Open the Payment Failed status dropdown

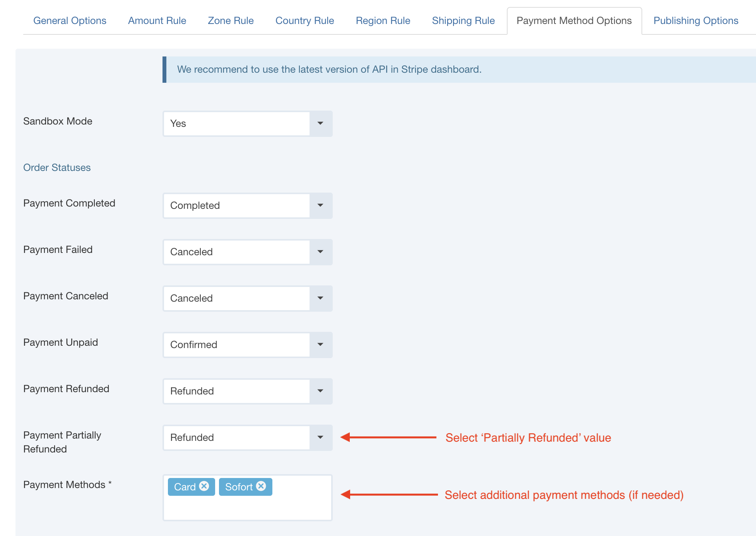pyautogui.click(x=247, y=252)
